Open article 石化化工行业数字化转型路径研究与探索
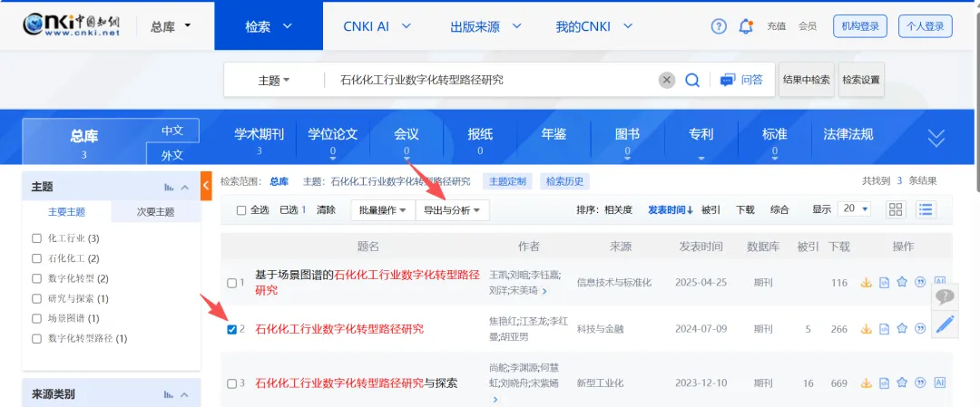The width and height of the screenshot is (980, 407). click(x=357, y=383)
